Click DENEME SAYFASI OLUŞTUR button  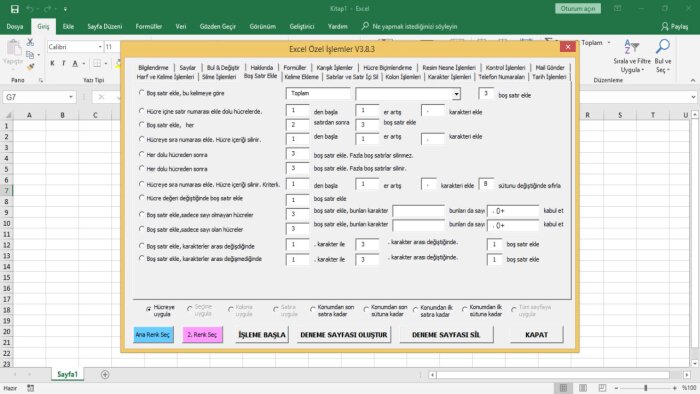[x=344, y=335]
